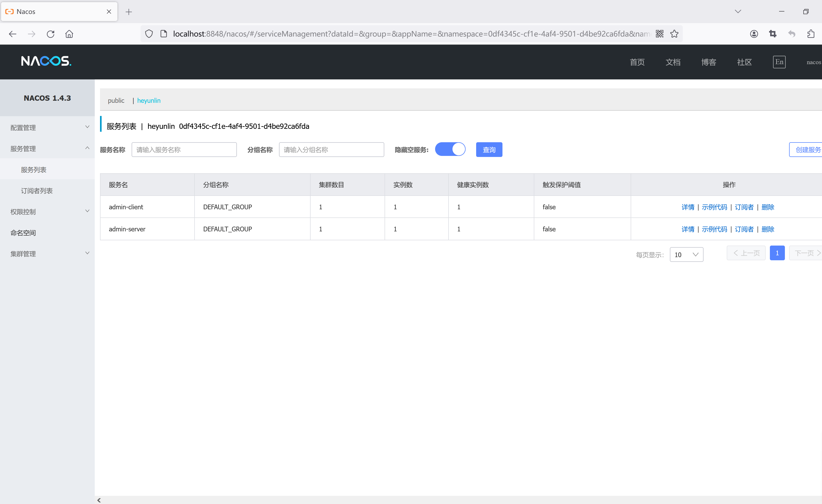The width and height of the screenshot is (822, 504).
Task: Click the 查询 query button
Action: click(x=489, y=149)
